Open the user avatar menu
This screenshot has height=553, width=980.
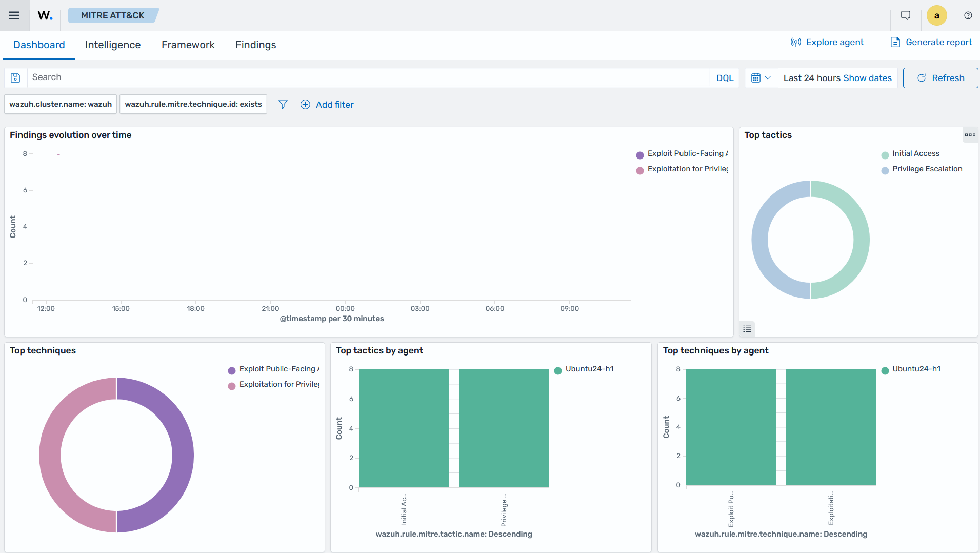click(936, 15)
